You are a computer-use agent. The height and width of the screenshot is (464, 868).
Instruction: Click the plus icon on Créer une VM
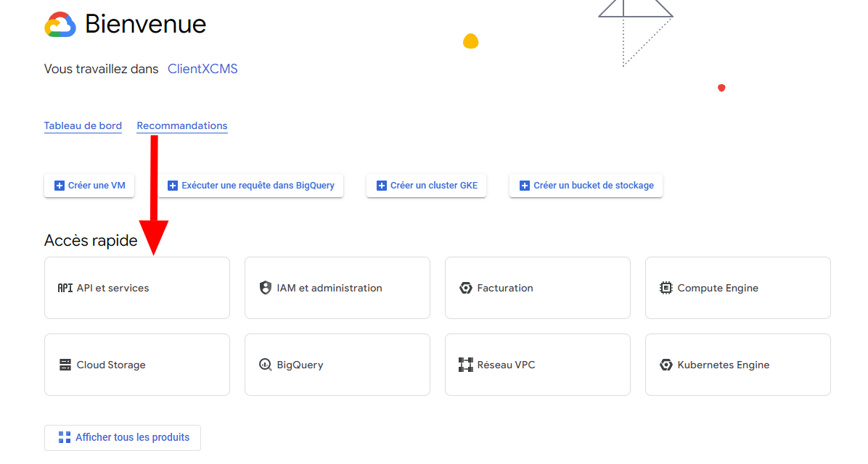pos(59,186)
